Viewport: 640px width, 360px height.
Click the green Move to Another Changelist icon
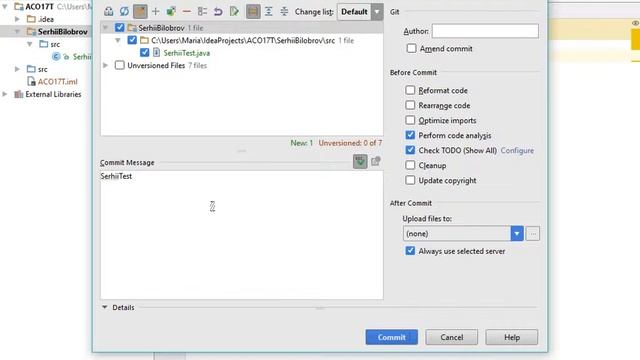[x=171, y=11]
